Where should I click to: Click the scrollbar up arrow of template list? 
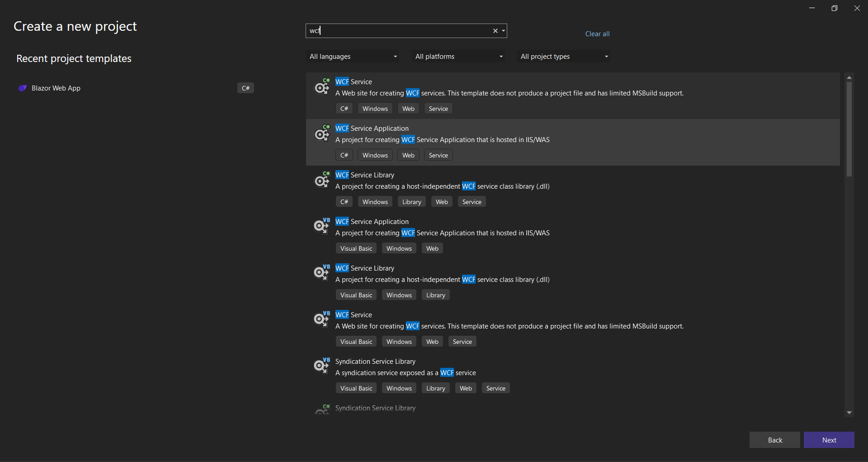coord(849,78)
